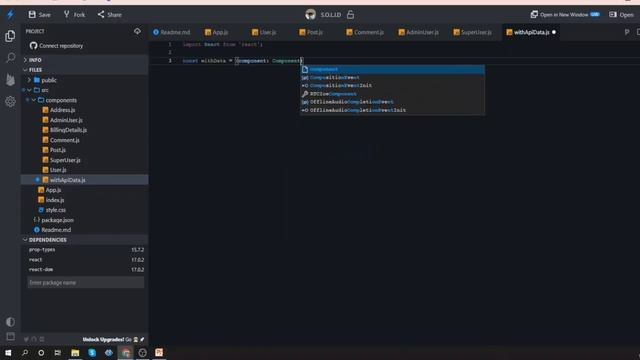Open the Twitter icon in sidebar footer
Viewport: 640px width, 360px height.
26,339
